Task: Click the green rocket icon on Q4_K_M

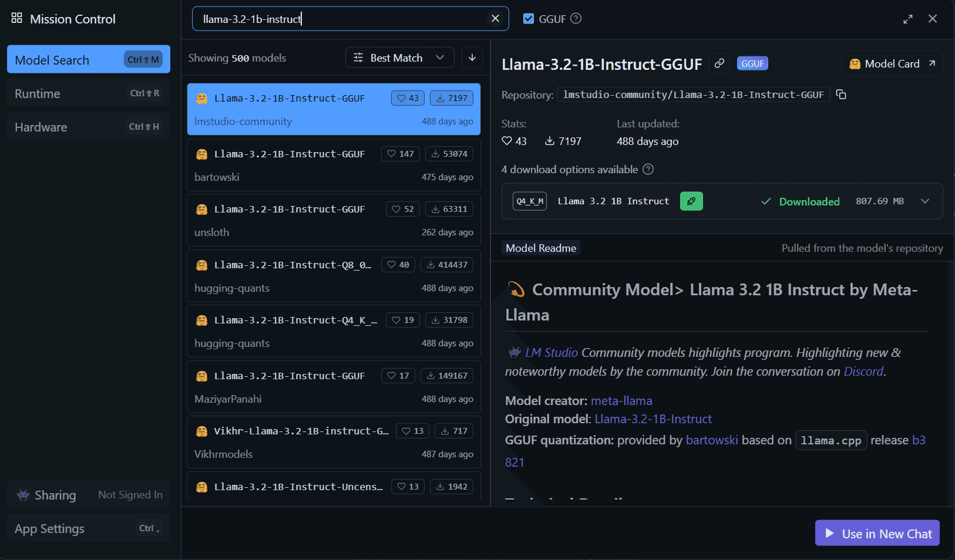Action: [691, 201]
